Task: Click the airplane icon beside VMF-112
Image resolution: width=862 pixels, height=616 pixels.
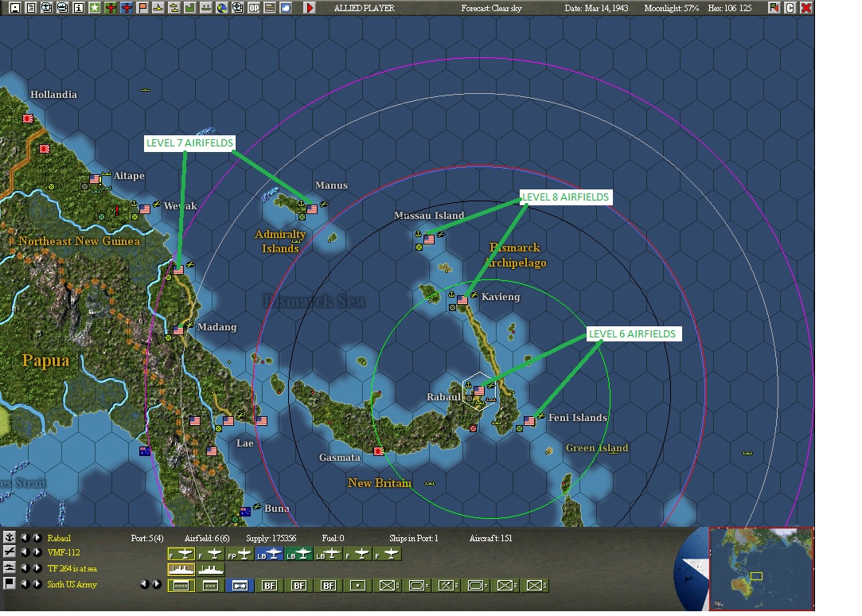Action: (x=9, y=552)
